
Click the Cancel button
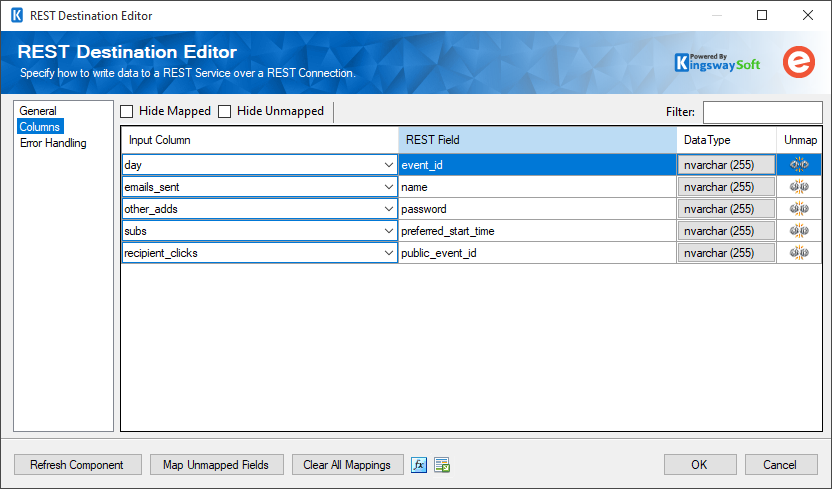(781, 465)
